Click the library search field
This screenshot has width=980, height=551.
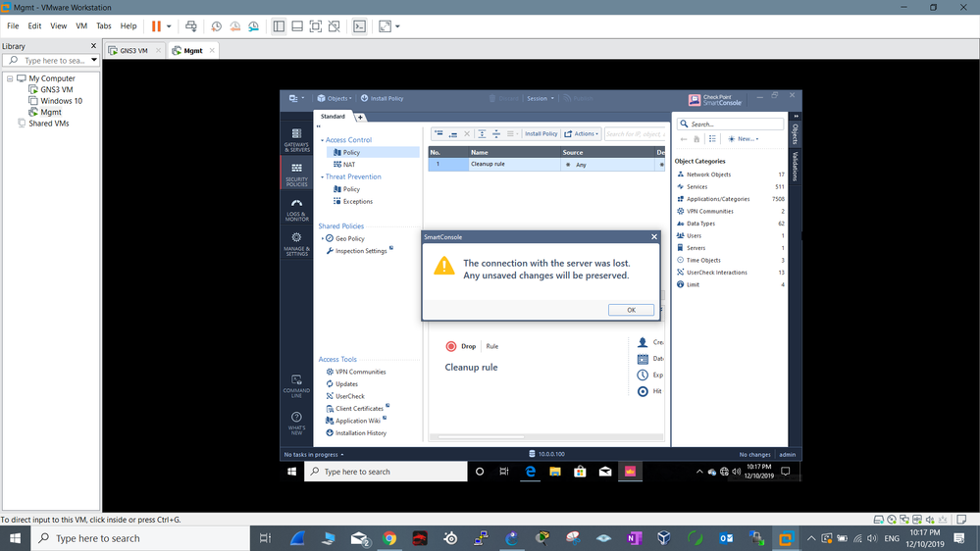click(53, 61)
